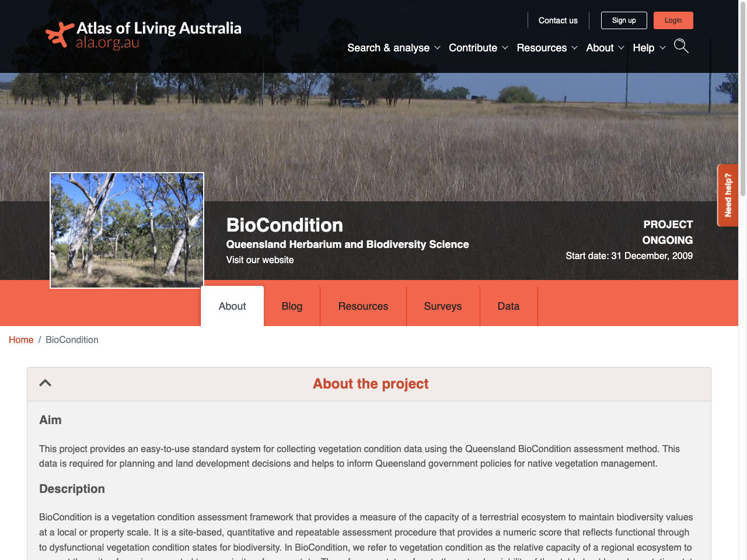Expand the Search & analyse menu
Image resolution: width=747 pixels, height=560 pixels.
pyautogui.click(x=393, y=48)
